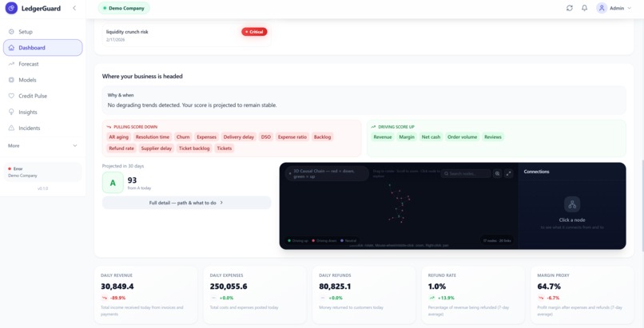The image size is (644, 328).
Task: Click the Daily Revenue -89.9% down-trend icon
Action: (105, 298)
